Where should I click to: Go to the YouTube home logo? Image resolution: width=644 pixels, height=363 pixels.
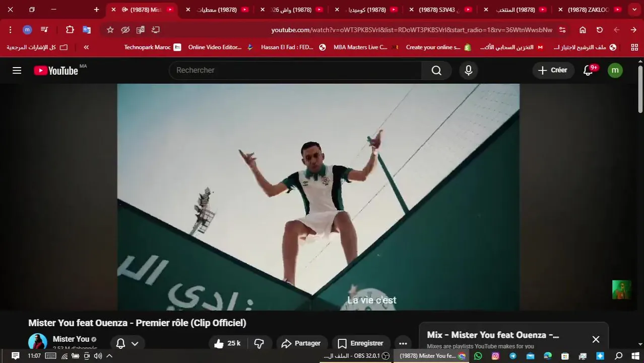tap(56, 71)
